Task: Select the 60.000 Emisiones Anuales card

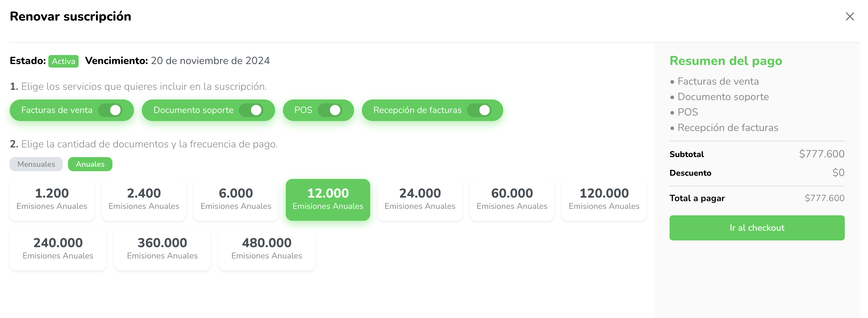Action: 512,200
